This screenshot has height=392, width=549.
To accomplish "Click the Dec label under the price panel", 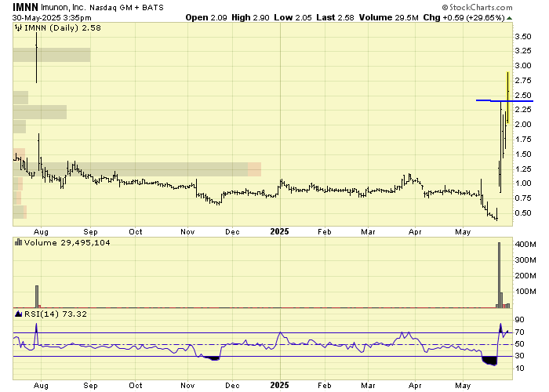I will [232, 232].
